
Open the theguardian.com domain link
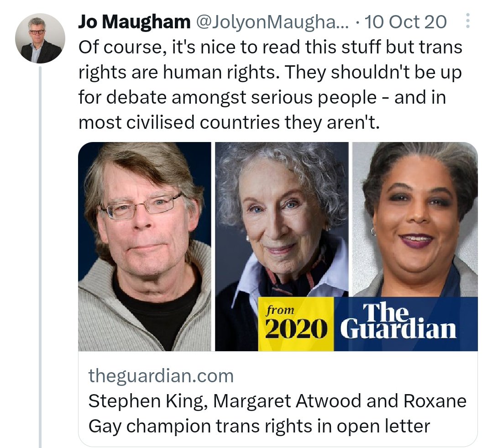pos(161,376)
